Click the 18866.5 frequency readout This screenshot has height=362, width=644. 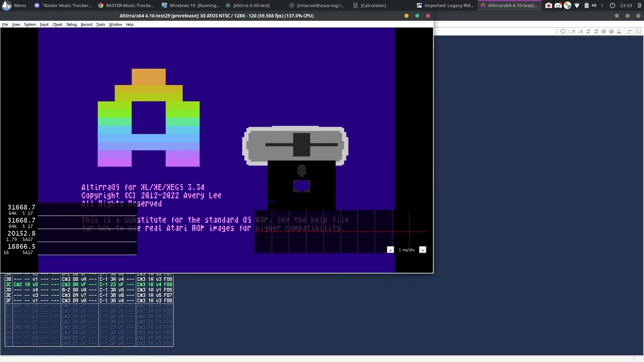pos(21,246)
